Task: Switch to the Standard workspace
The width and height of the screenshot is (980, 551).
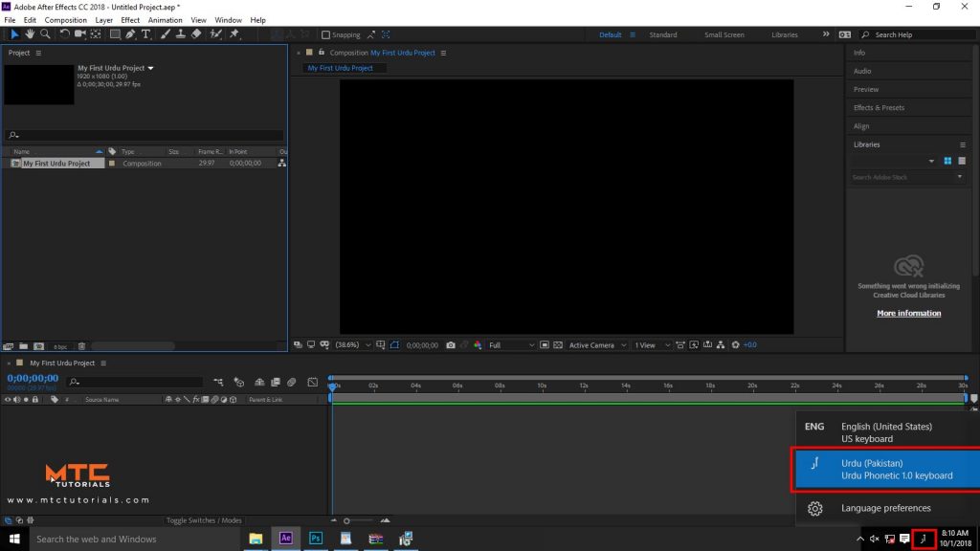Action: (663, 35)
